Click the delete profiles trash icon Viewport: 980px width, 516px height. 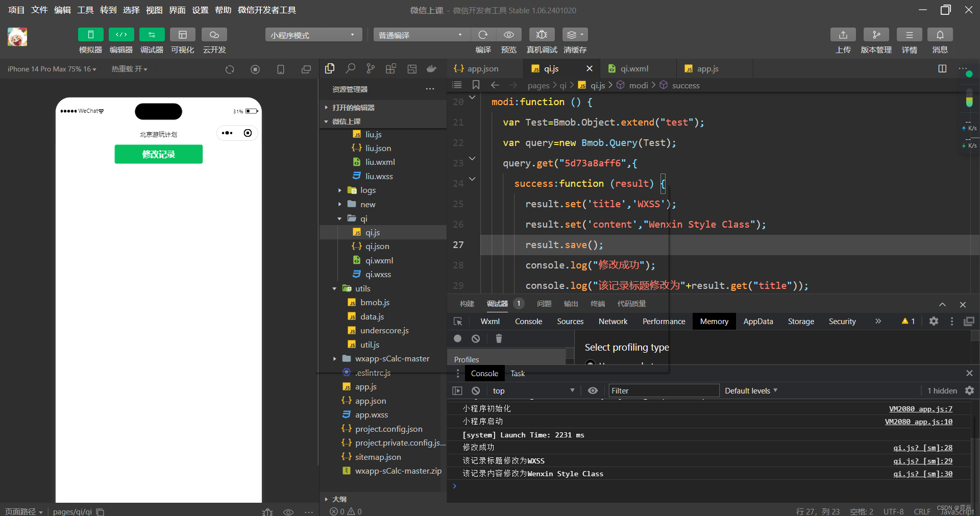(x=499, y=338)
